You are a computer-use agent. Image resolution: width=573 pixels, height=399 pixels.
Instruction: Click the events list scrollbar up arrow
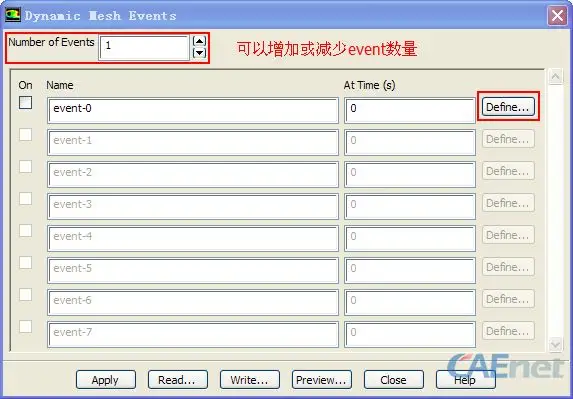click(x=555, y=77)
